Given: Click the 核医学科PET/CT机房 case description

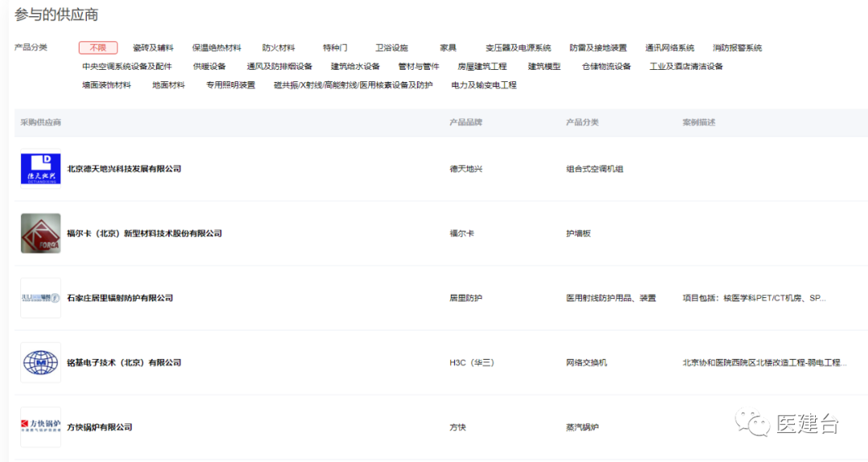Looking at the screenshot, I should (754, 298).
